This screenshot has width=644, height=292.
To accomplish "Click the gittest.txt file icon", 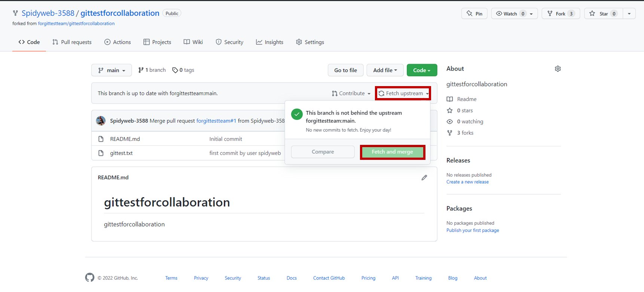I will coord(101,153).
